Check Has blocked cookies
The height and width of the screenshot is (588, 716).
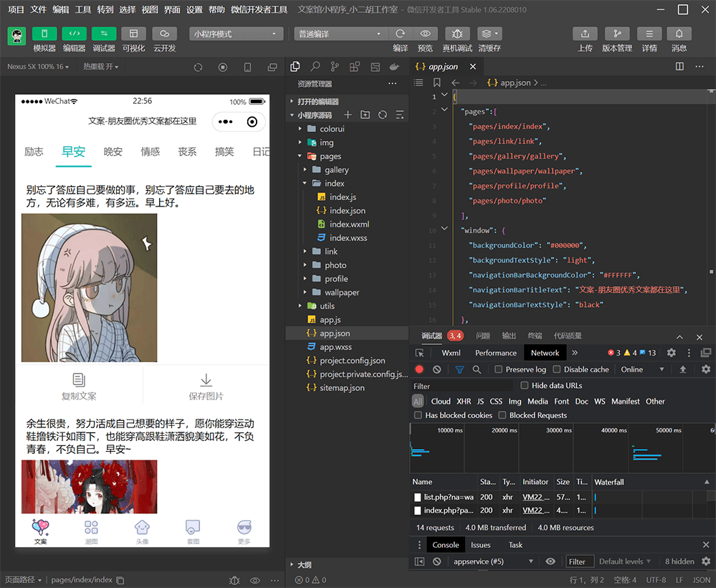pos(418,415)
